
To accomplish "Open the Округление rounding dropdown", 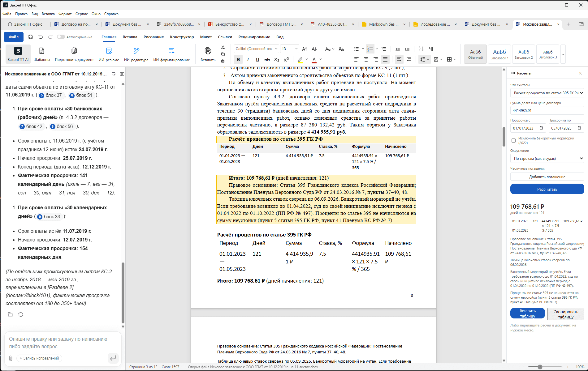I will point(547,159).
